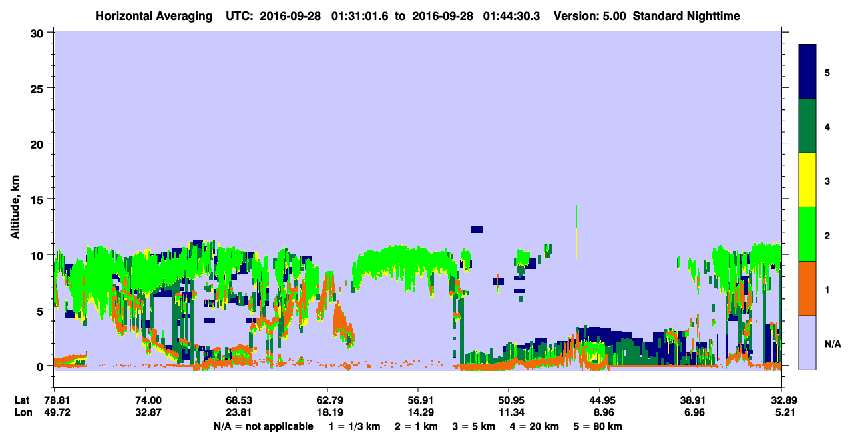This screenshot has width=868, height=445.
Task: Click 'Standard Nighttime' in the title
Action: (x=686, y=15)
